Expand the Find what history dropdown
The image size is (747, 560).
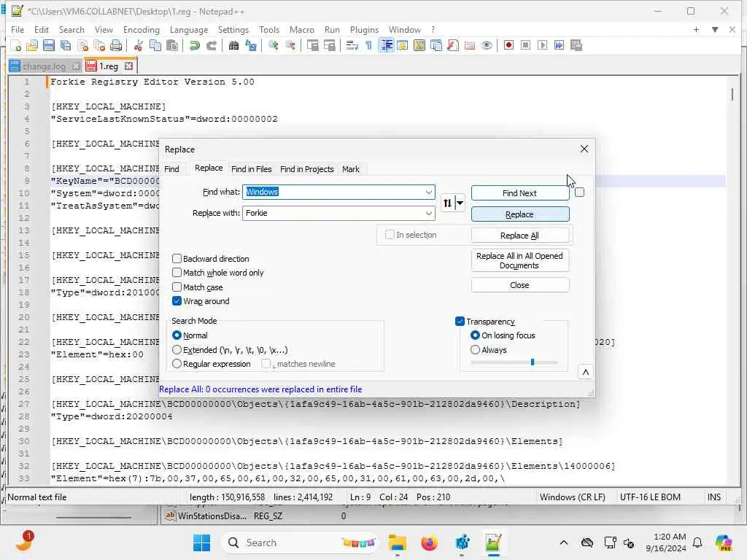(428, 192)
